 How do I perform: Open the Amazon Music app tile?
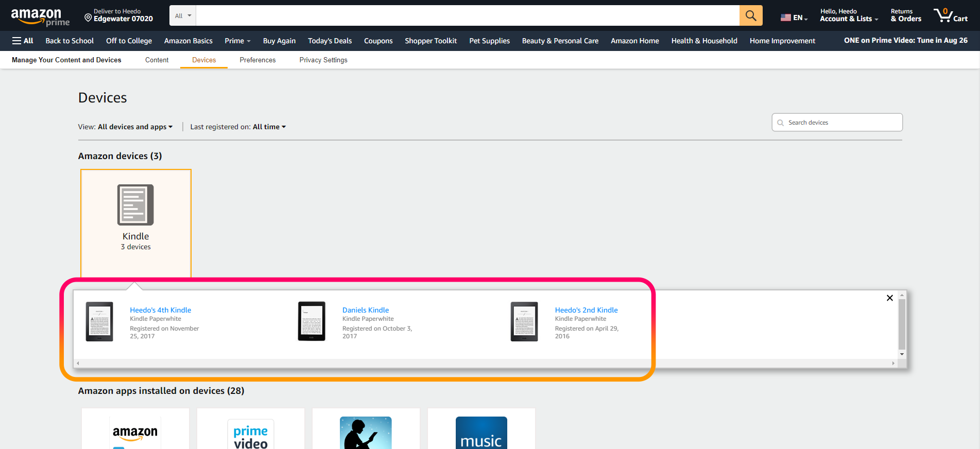[482, 429]
